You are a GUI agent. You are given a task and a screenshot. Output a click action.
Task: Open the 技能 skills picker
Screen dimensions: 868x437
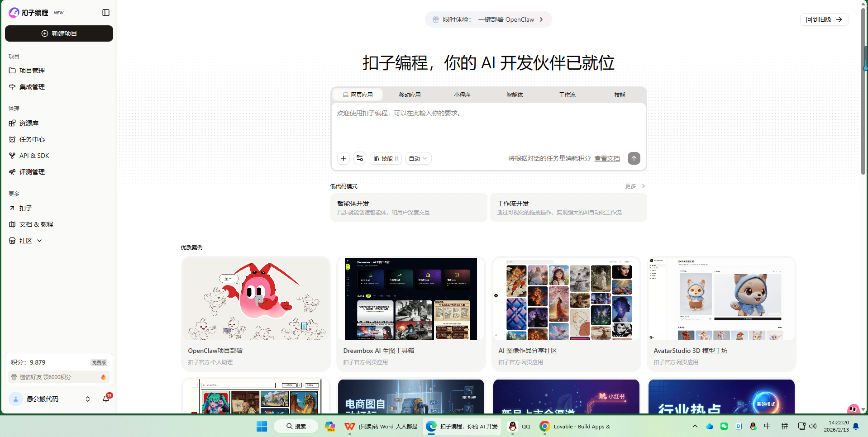[386, 158]
